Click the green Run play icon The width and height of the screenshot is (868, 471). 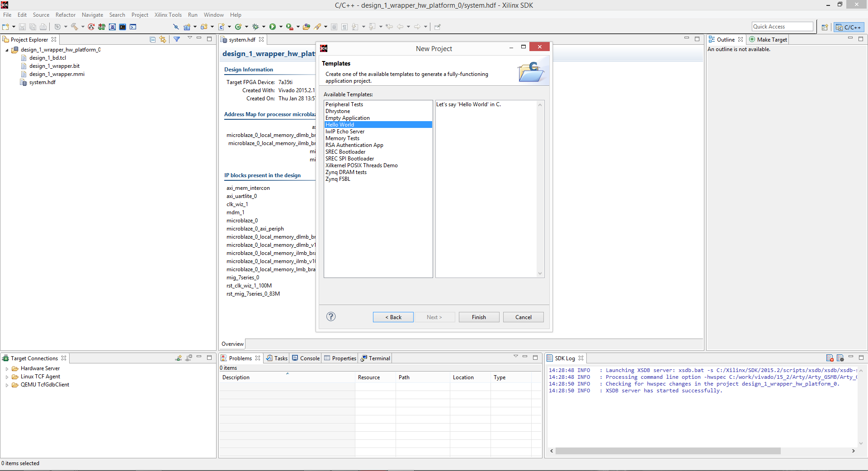tap(273, 27)
